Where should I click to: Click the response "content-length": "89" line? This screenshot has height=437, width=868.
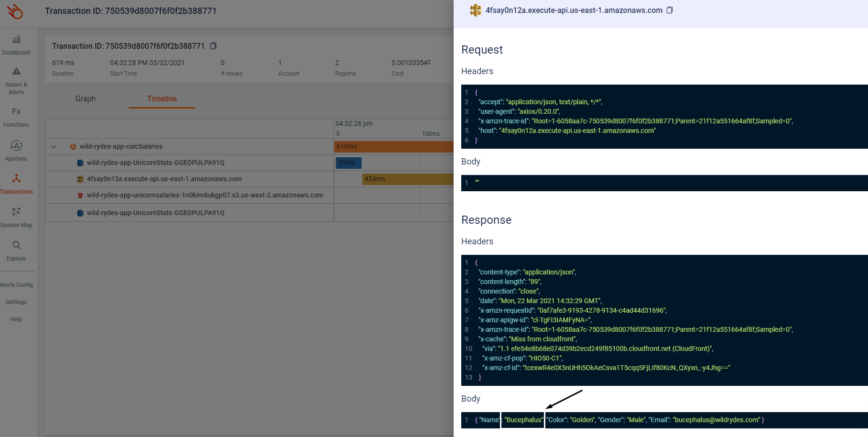point(510,282)
